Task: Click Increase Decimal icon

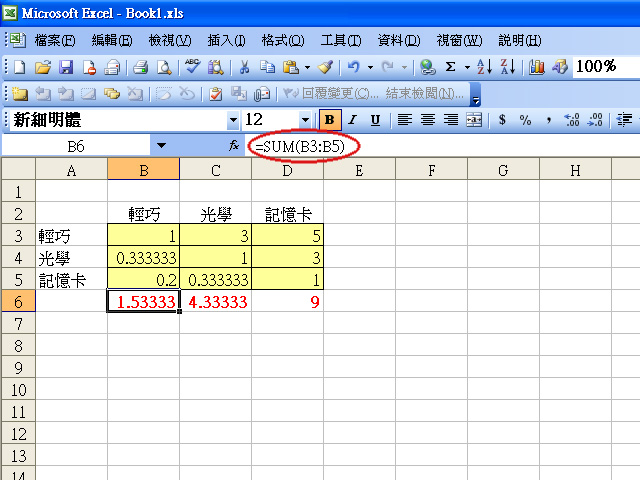Action: click(x=572, y=120)
